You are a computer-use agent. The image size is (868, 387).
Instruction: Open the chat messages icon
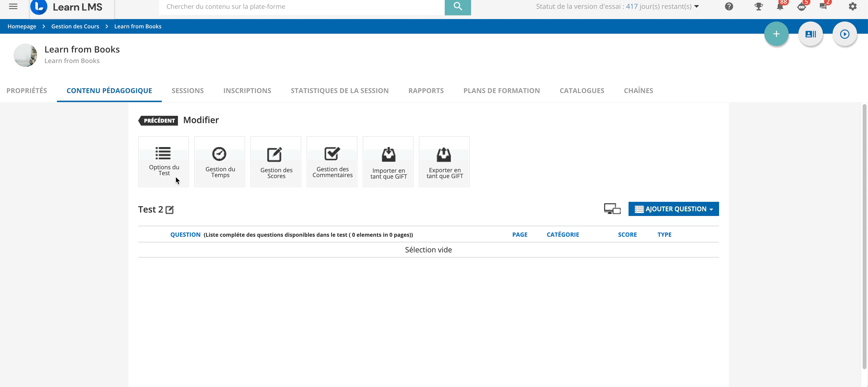pos(823,6)
